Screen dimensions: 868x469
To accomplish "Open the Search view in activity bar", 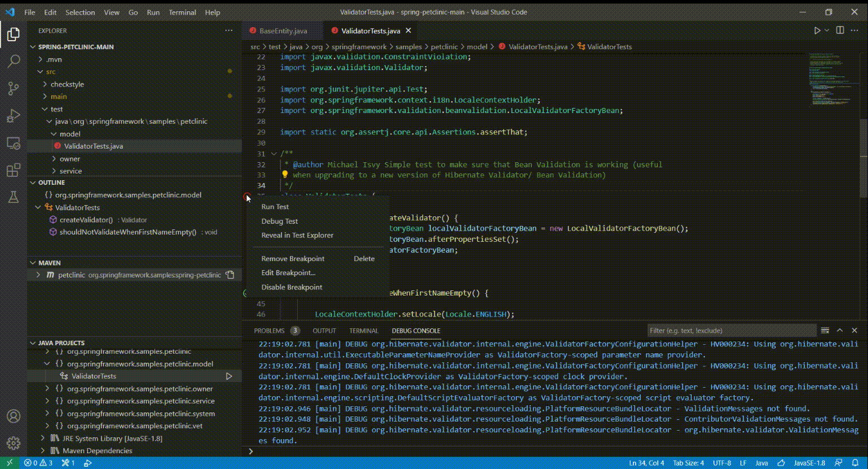I will [x=14, y=61].
